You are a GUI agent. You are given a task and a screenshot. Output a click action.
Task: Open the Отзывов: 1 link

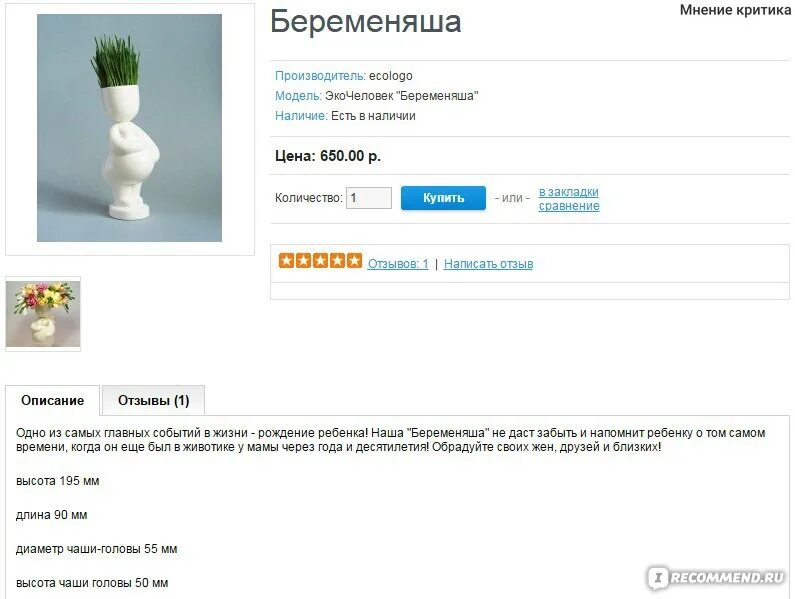[398, 264]
